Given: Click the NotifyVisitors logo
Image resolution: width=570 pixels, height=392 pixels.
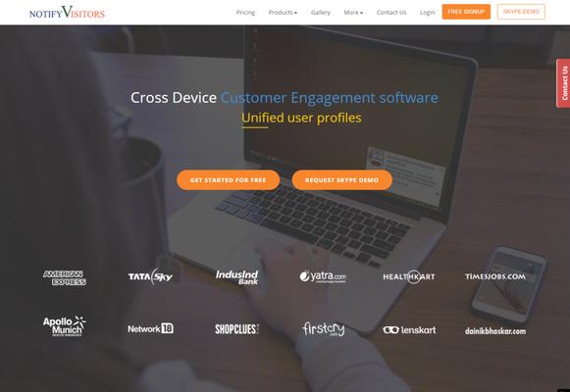Looking at the screenshot, I should [x=67, y=13].
